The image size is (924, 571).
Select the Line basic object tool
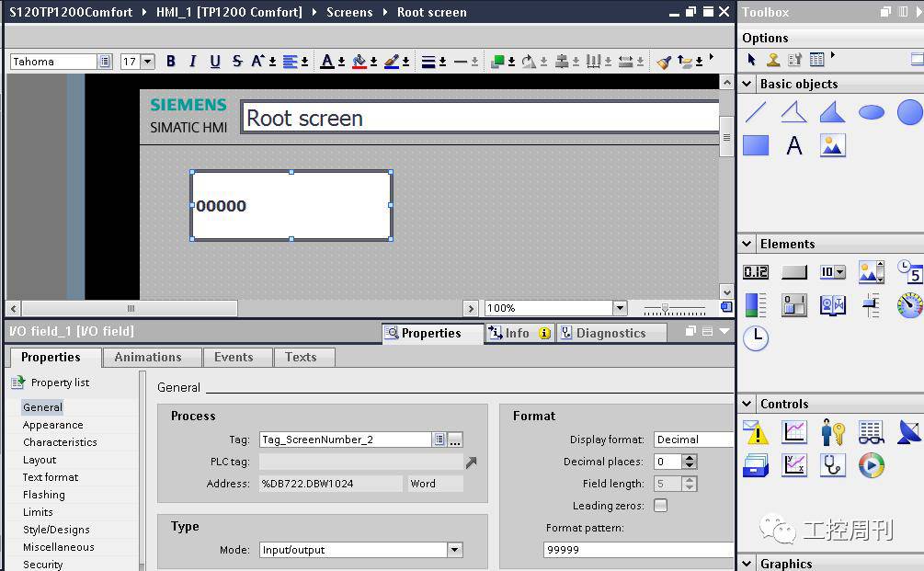[x=756, y=112]
